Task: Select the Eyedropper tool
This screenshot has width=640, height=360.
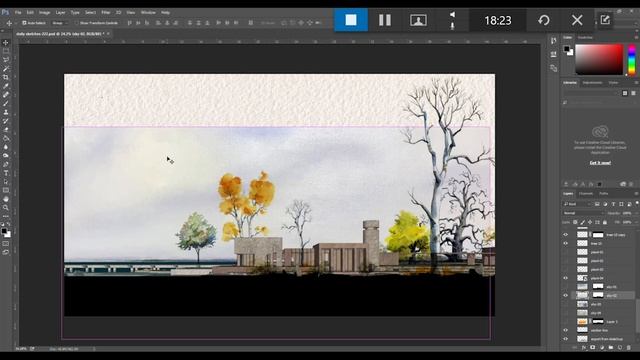Action: (6, 86)
